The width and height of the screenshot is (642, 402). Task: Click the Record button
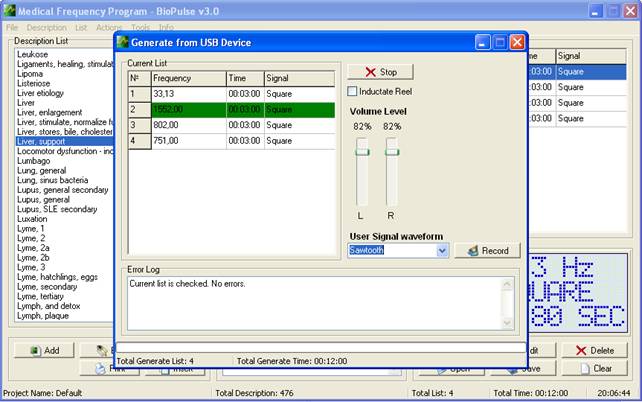pos(487,250)
